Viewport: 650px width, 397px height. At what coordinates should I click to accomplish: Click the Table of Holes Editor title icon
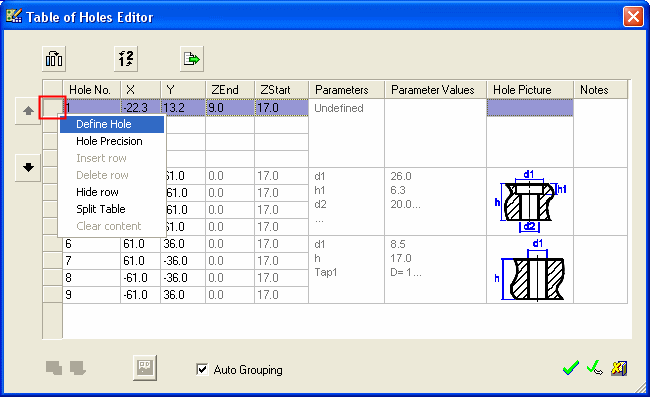click(14, 17)
